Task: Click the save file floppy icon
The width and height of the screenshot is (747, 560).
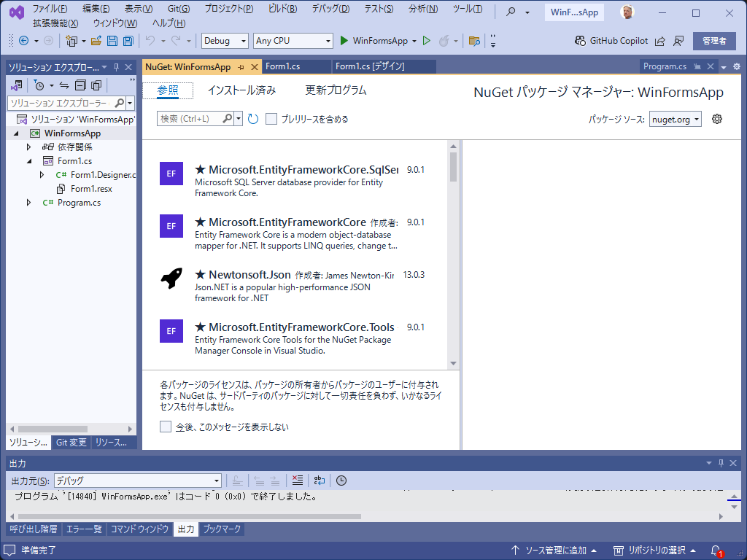Action: [112, 41]
